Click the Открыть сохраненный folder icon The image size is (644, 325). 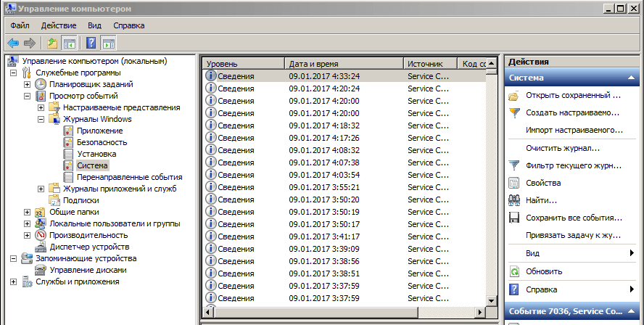[x=514, y=96]
